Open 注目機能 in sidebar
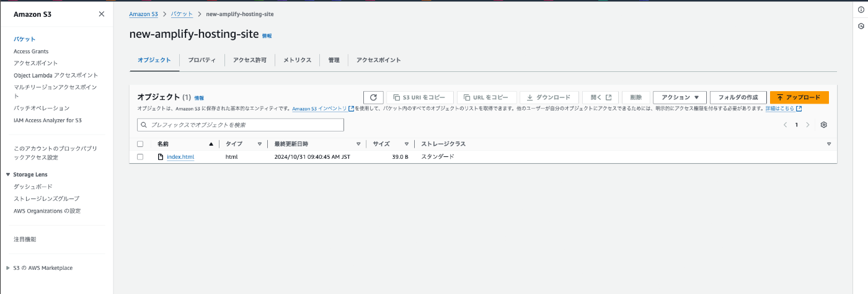The image size is (868, 294). (25, 239)
